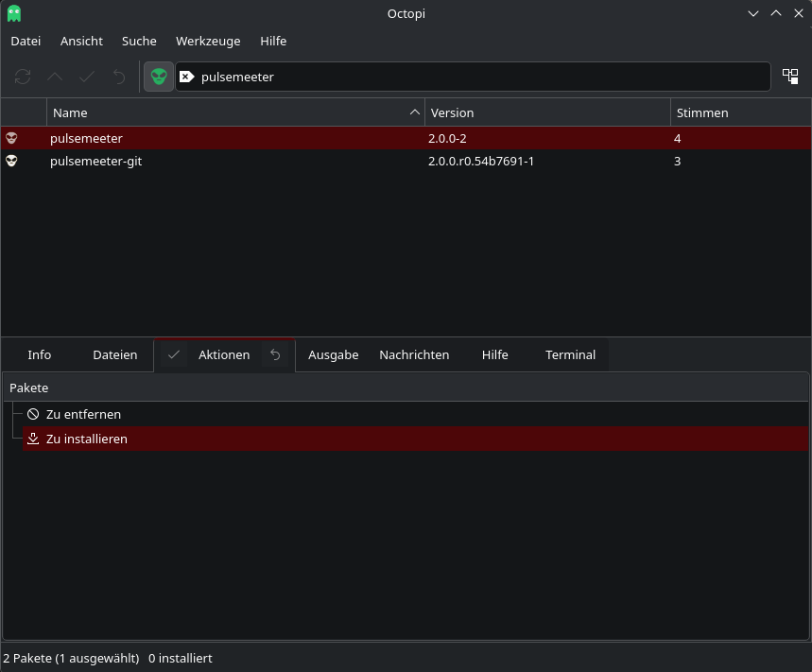Click status icon of pulsemeeter-git row

pyautogui.click(x=11, y=161)
